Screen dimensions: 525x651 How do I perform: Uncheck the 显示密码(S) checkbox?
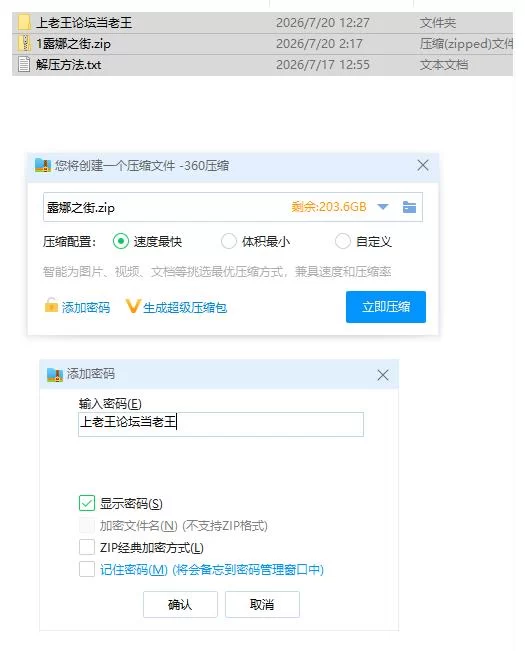click(x=87, y=503)
